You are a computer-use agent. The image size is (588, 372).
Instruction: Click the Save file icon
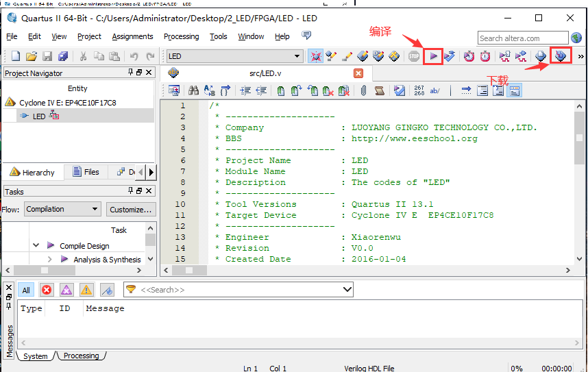(47, 56)
